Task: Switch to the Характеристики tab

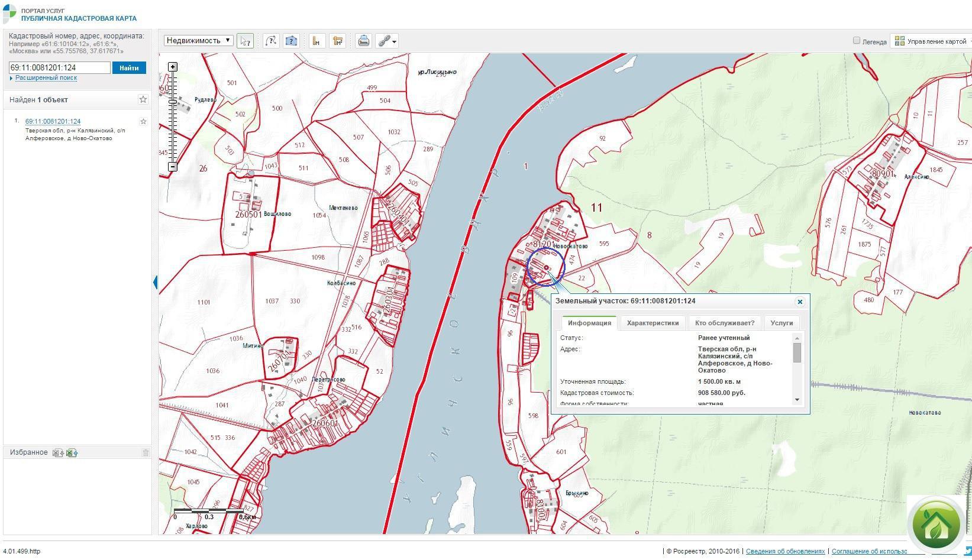Action: [653, 323]
